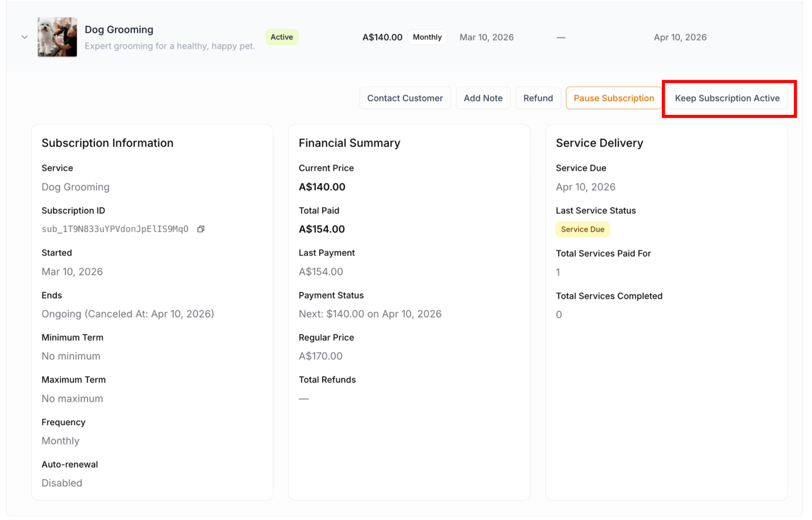Click the Contact Customer button
This screenshot has height=520, width=812.
pos(404,98)
